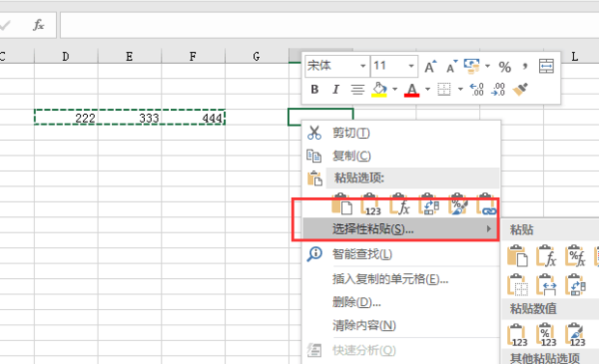Image resolution: width=599 pixels, height=364 pixels.
Task: Choose 剪切(T) from the context menu
Action: tap(401, 133)
